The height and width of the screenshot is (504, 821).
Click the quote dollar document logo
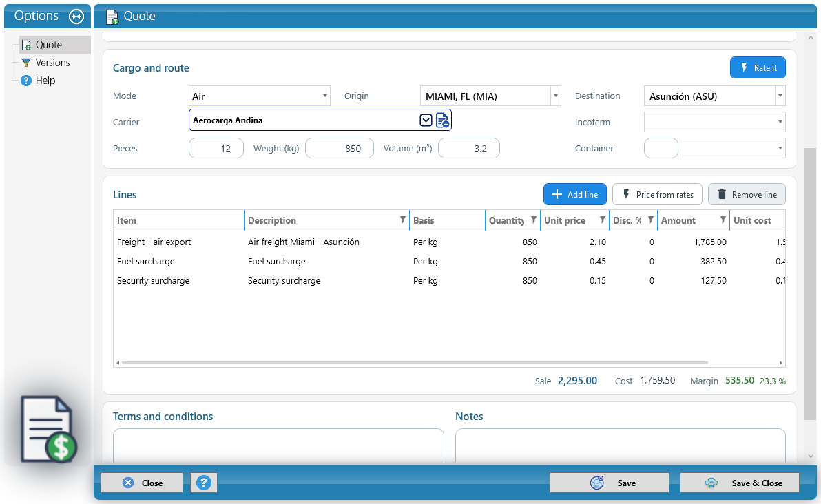49,429
